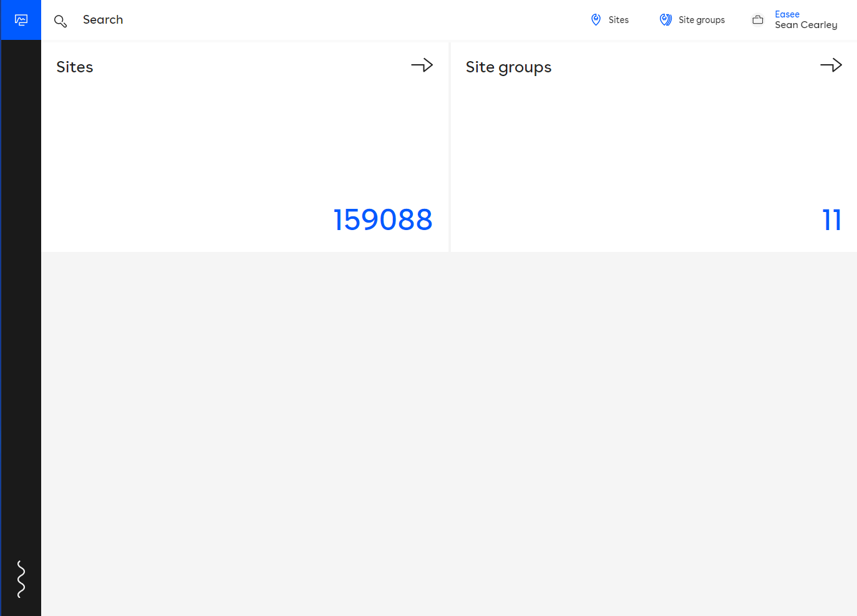
Task: Click the Site groups icon in header
Action: coord(666,20)
